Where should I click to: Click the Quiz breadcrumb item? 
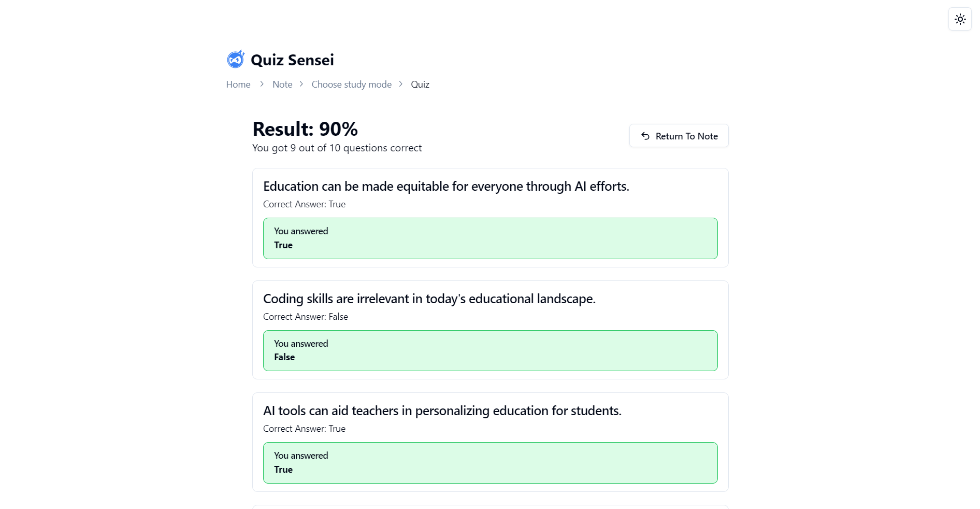pos(420,84)
